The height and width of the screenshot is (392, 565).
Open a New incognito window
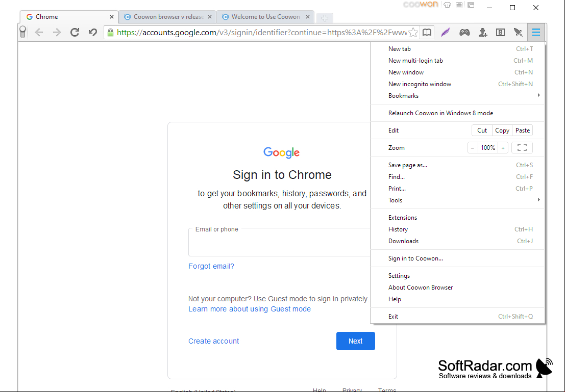click(x=458, y=84)
